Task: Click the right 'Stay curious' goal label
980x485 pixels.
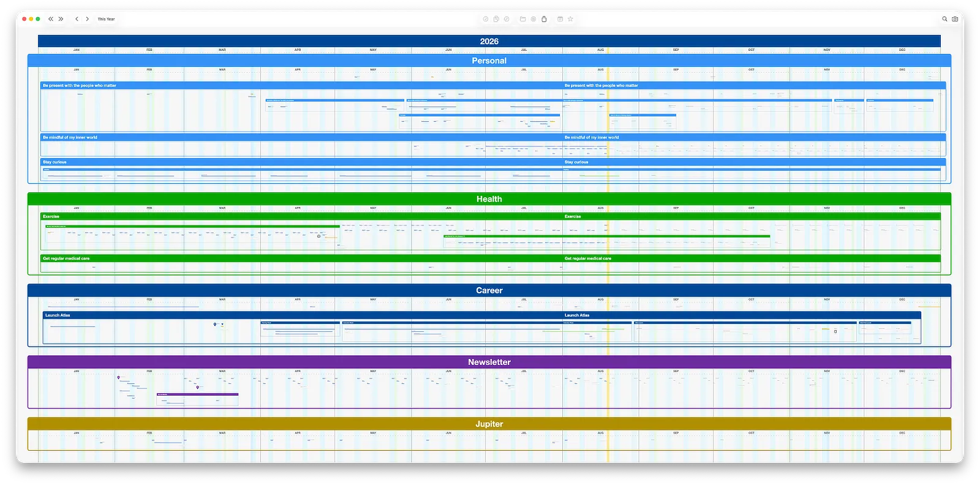Action: pos(576,162)
